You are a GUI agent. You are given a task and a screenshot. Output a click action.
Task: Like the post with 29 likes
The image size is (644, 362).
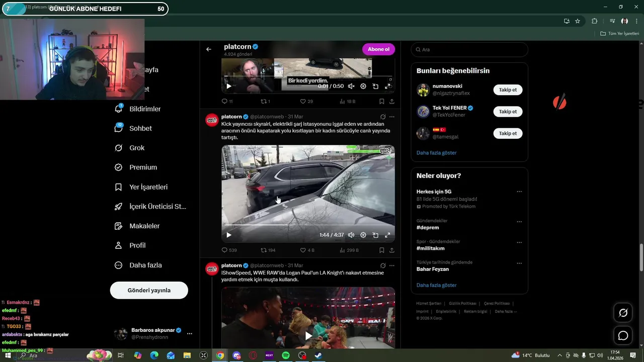306,102
